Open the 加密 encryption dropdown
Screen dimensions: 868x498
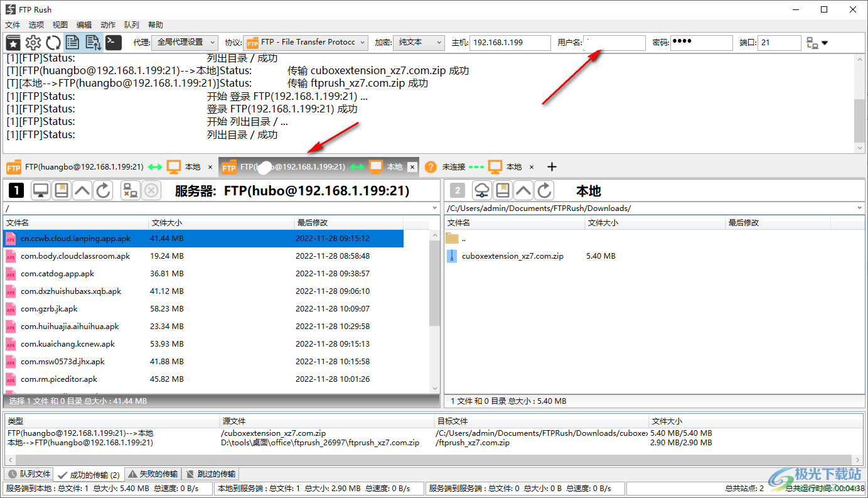[x=420, y=43]
